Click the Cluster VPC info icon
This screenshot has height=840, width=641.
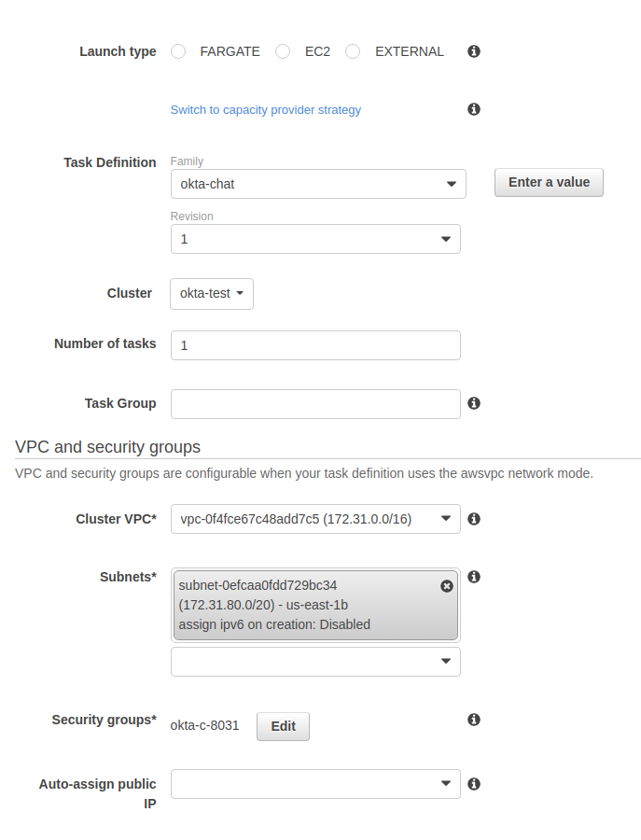[474, 519]
